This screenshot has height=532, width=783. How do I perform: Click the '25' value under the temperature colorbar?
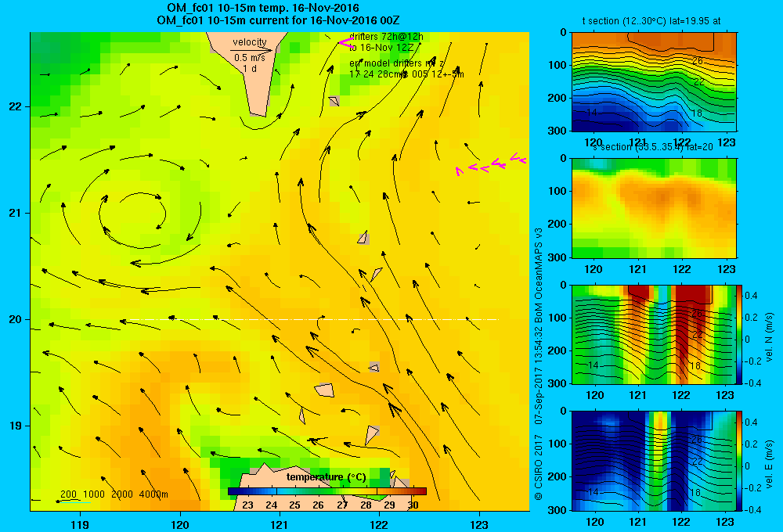(294, 505)
